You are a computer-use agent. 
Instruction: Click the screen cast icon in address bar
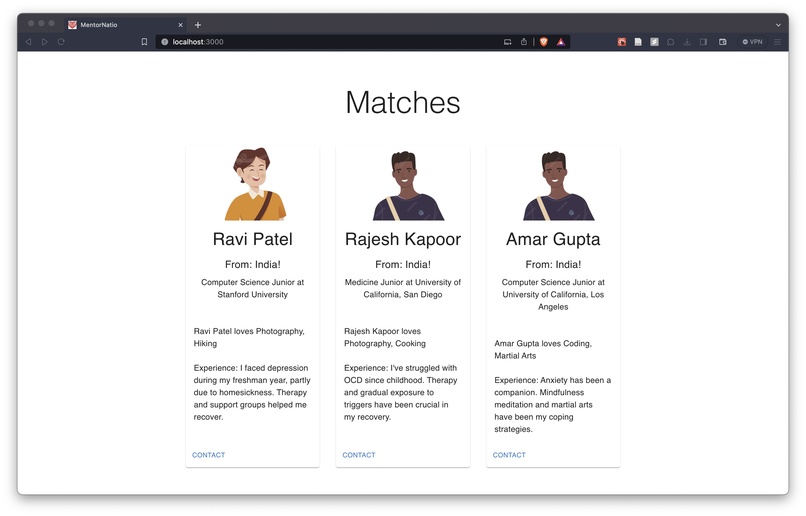pyautogui.click(x=507, y=42)
